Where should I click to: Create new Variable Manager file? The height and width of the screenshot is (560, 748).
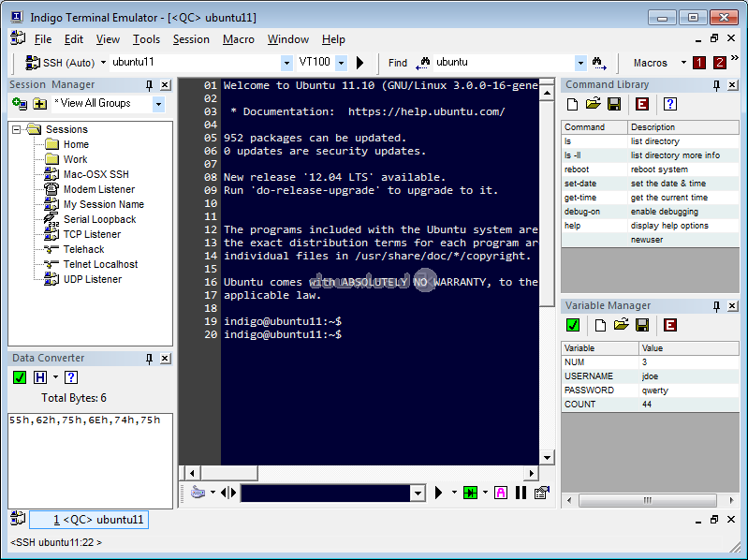601,325
